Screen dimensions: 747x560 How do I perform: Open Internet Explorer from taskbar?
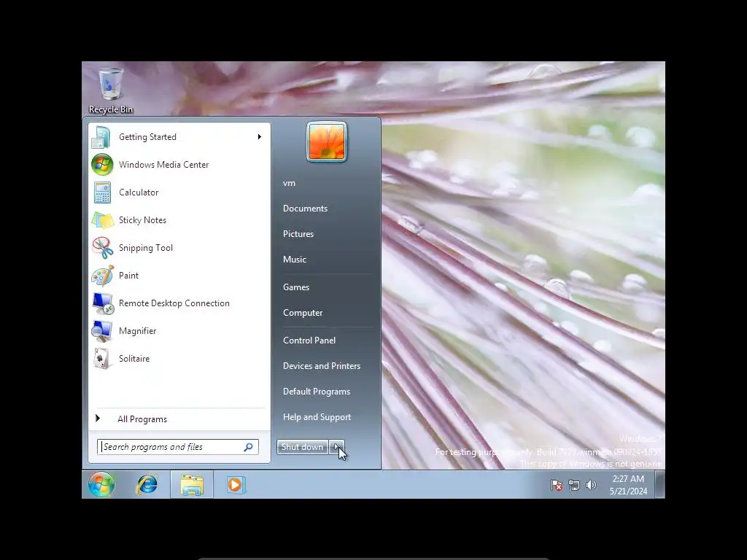click(147, 485)
